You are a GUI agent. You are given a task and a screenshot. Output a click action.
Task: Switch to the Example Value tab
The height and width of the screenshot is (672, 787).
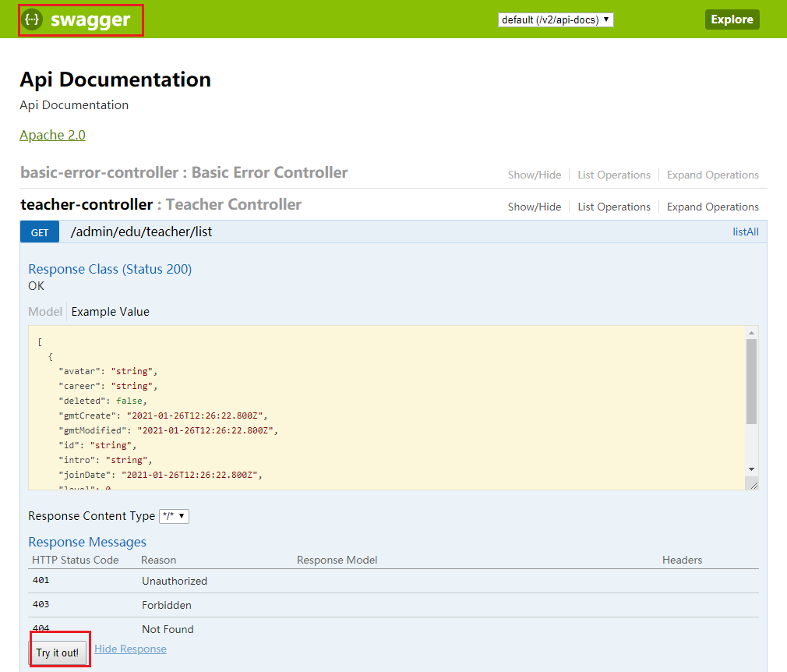pos(110,311)
